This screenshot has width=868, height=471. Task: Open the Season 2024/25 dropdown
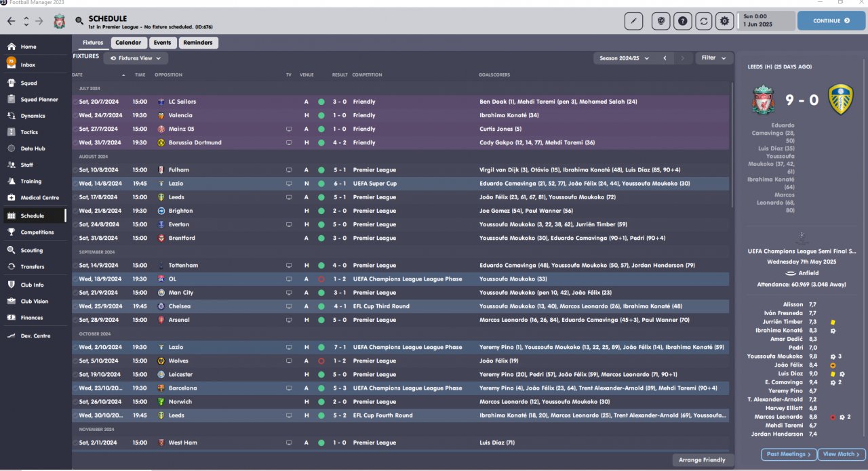pyautogui.click(x=625, y=58)
